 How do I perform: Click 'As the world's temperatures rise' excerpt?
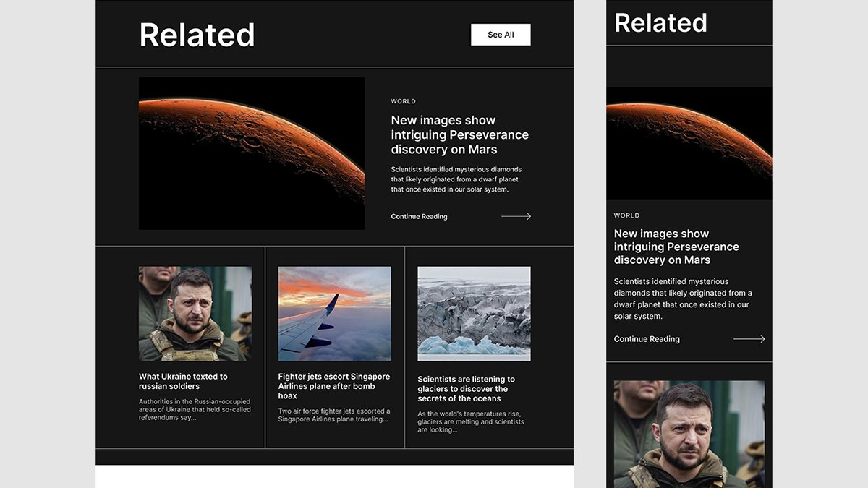tap(471, 421)
